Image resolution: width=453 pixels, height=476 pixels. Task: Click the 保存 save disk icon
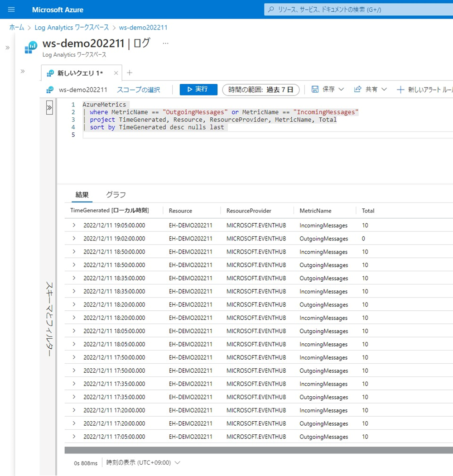315,89
